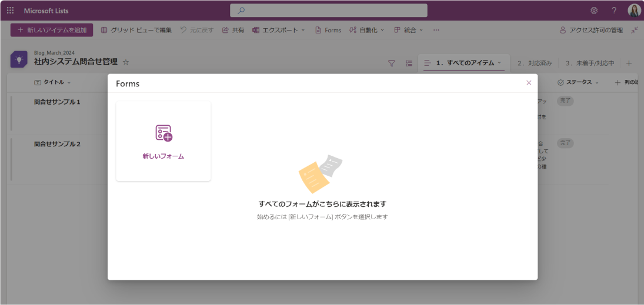Open the group-by icon
Viewport: 644px width, 305px height.
click(409, 63)
